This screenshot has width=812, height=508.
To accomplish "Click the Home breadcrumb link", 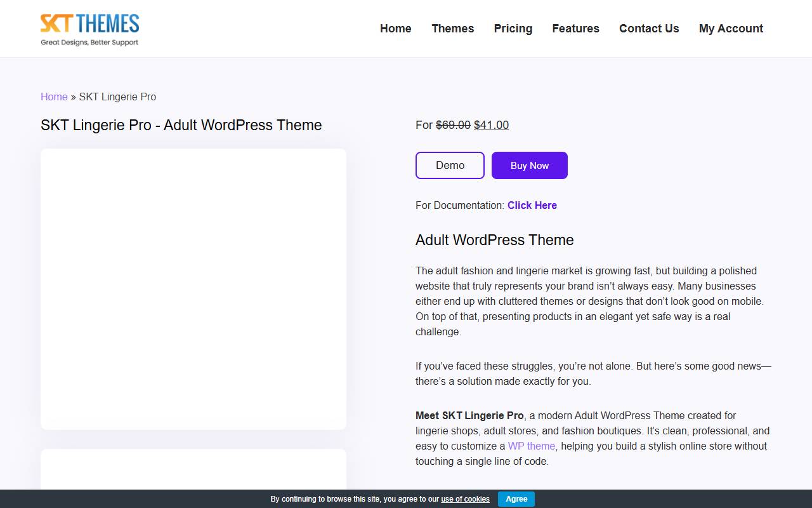I will pos(54,97).
